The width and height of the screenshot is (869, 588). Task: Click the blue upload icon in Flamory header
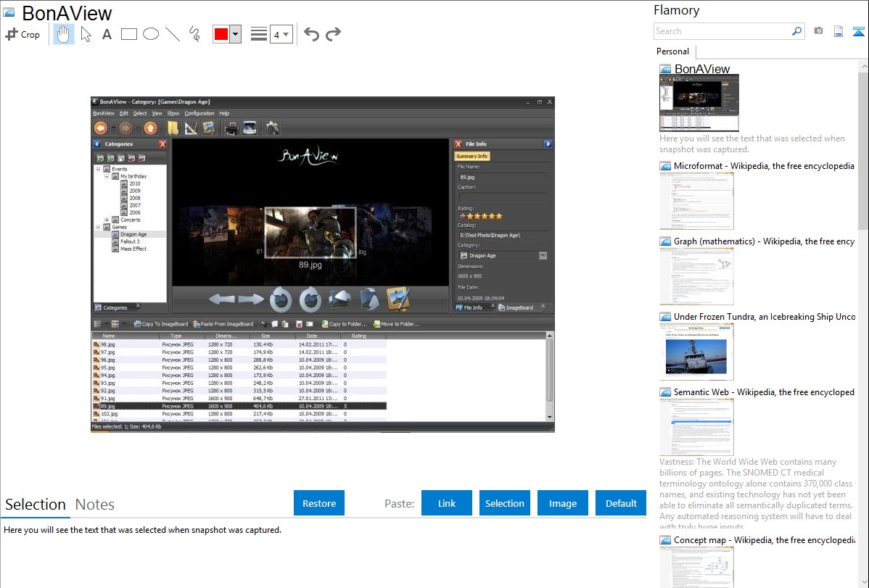(858, 31)
